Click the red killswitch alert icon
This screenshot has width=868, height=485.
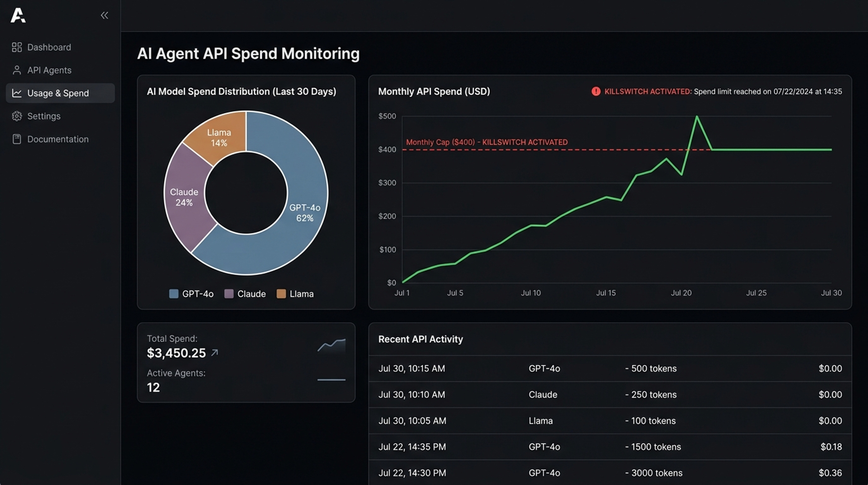tap(596, 91)
